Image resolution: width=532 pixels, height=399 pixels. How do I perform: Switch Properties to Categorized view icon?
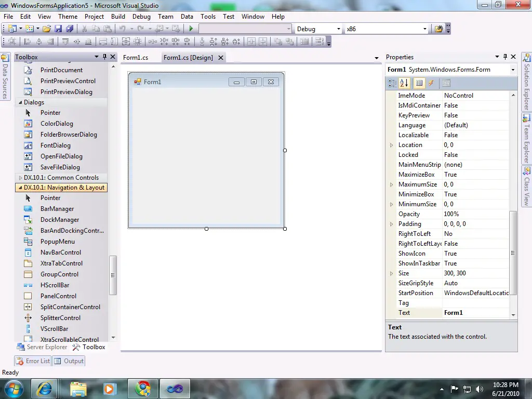coord(392,83)
